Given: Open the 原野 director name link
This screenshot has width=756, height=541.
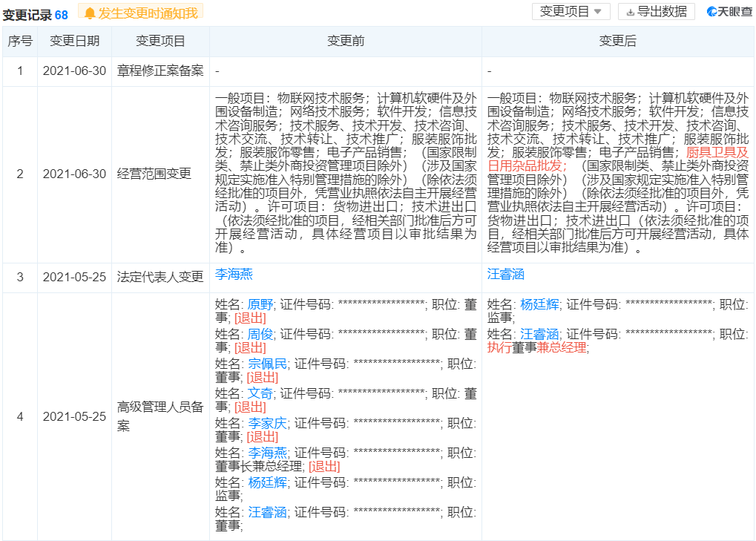Looking at the screenshot, I should pos(260,305).
